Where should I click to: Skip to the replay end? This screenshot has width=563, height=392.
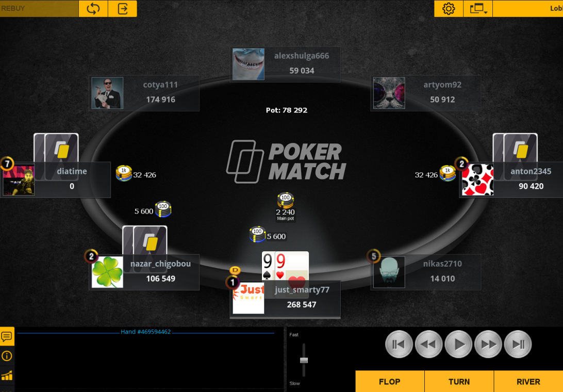tap(518, 344)
